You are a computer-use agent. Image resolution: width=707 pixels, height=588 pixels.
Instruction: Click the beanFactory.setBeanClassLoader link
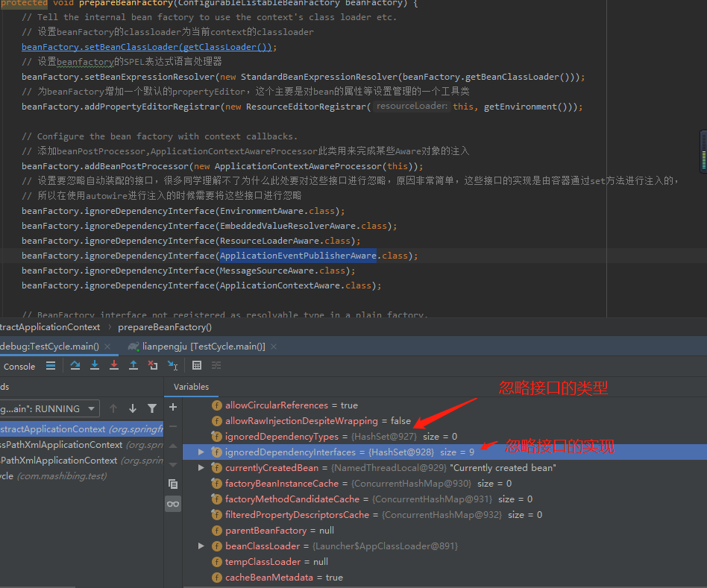pos(146,47)
